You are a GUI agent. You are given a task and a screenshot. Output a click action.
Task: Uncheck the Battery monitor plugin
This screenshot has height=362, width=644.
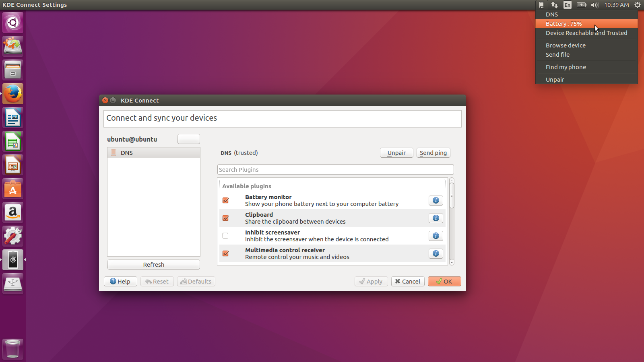[x=225, y=200]
